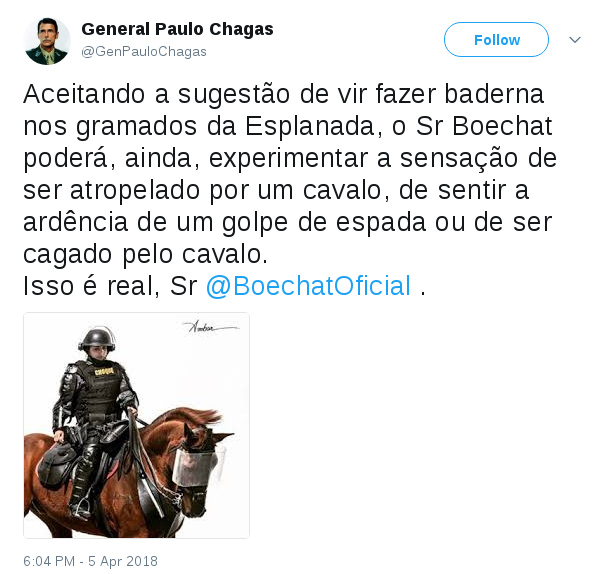Click the @GenPauloChagas handle
Screen dimensions: 597x574
(x=144, y=52)
